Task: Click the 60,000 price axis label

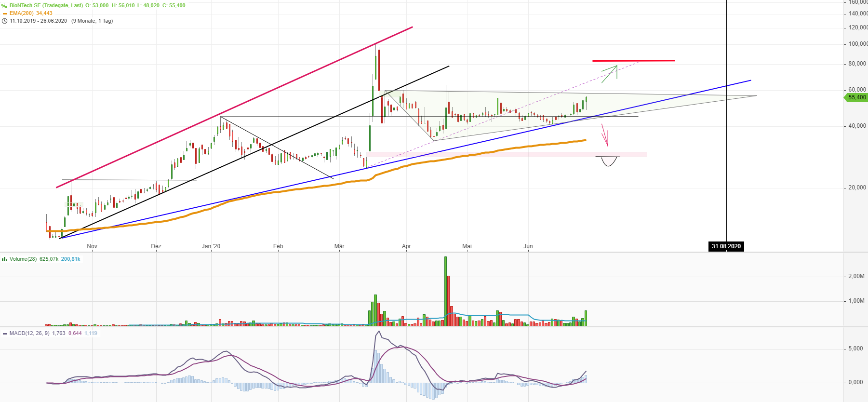Action: click(857, 90)
